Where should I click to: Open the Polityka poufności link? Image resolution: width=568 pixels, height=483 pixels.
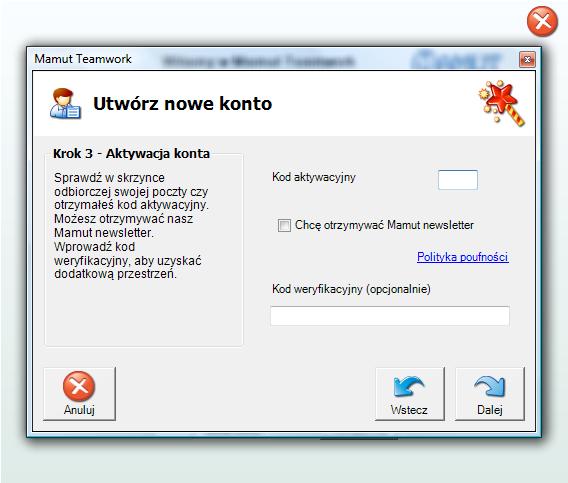pyautogui.click(x=463, y=257)
